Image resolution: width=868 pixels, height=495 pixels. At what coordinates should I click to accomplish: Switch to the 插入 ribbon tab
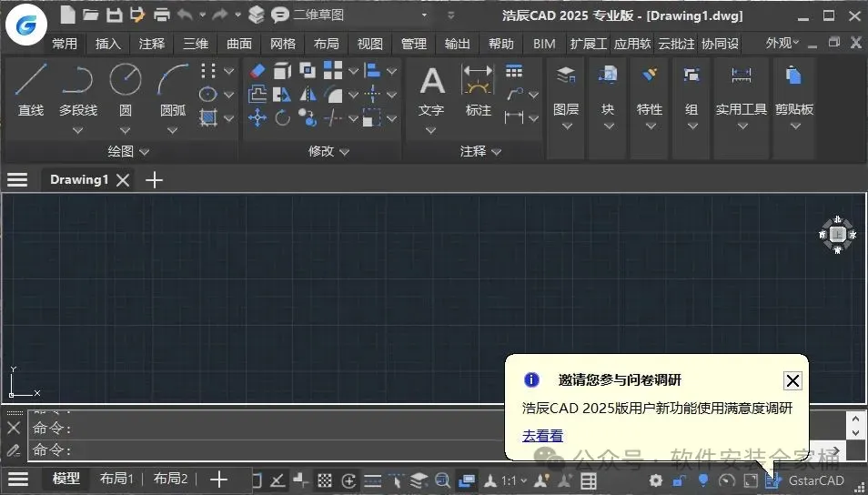(x=108, y=44)
